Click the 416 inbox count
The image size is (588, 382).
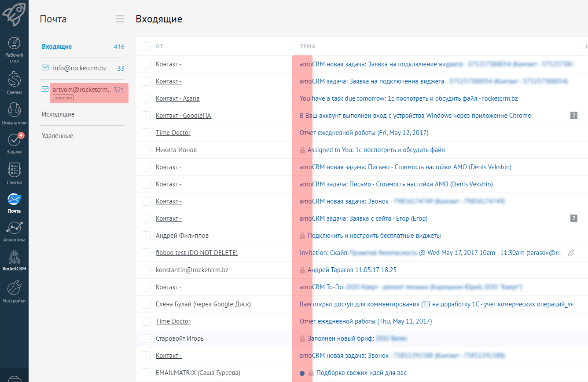119,47
